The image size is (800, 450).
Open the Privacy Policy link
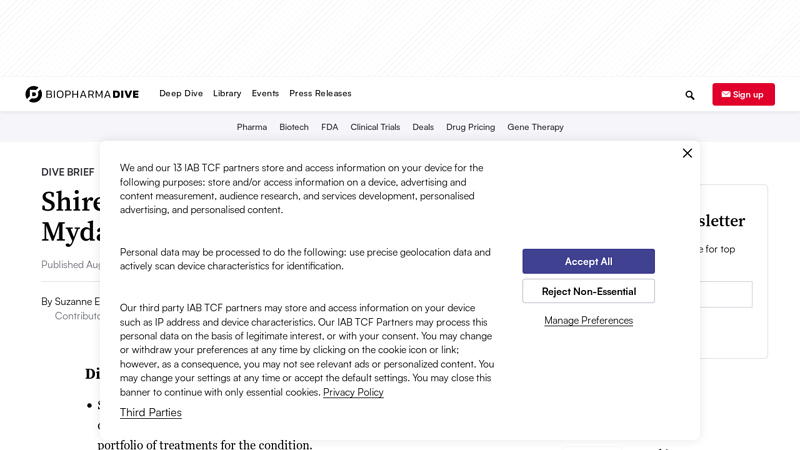pyautogui.click(x=353, y=392)
